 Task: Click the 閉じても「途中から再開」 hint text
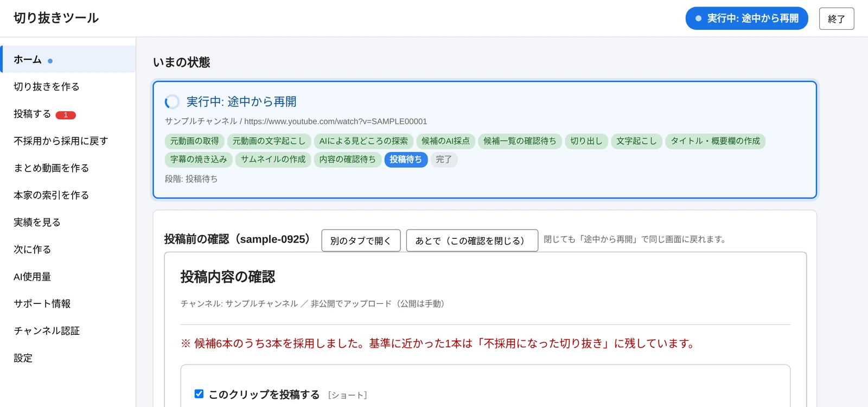pos(635,239)
